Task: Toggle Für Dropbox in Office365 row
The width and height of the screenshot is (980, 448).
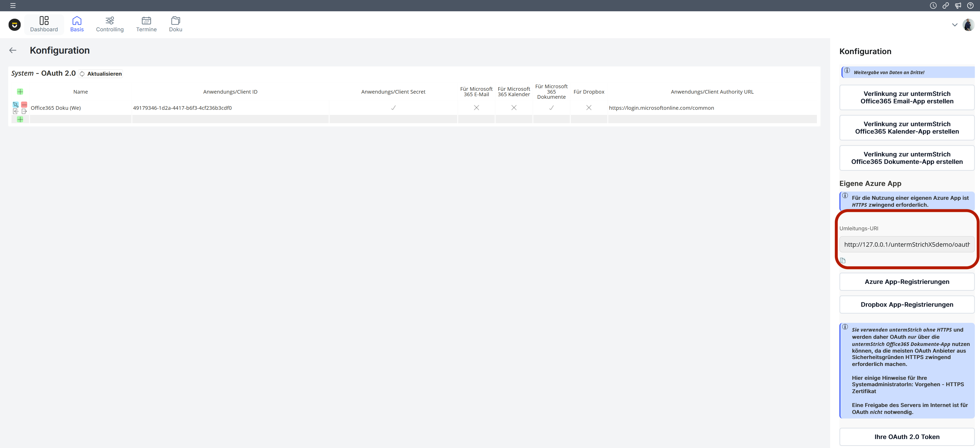Action: [589, 108]
